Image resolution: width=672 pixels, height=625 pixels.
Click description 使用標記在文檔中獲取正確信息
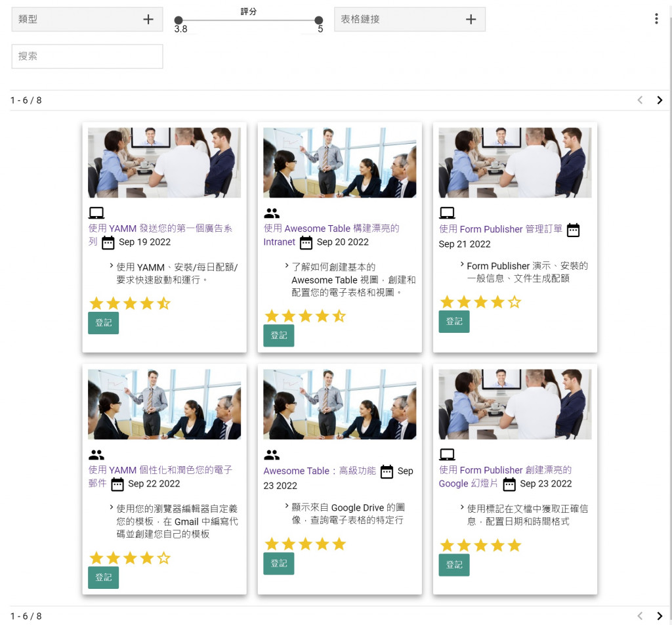click(528, 515)
